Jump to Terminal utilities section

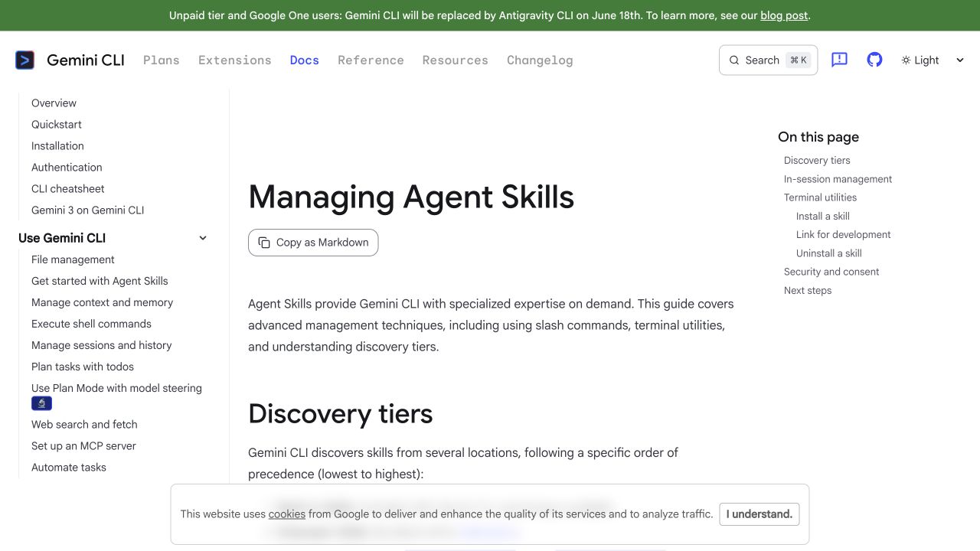coord(820,197)
